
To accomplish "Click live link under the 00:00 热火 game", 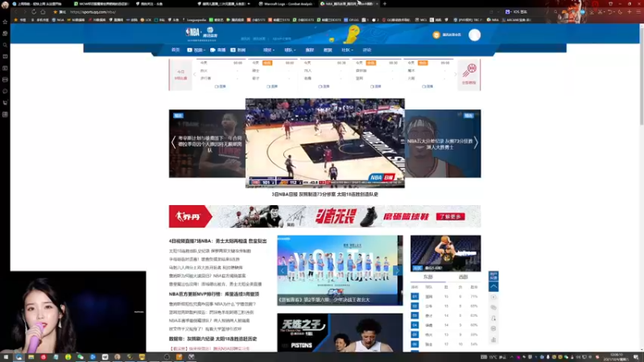I will [221, 87].
